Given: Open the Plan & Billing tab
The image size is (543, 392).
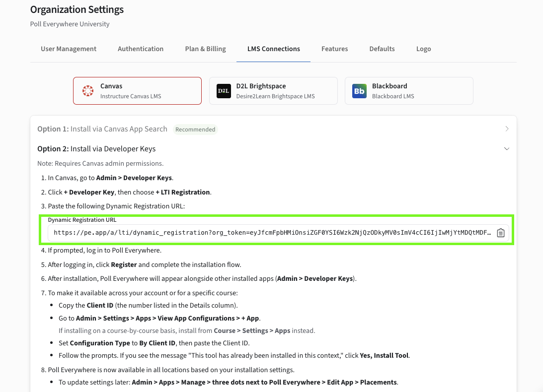Looking at the screenshot, I should (205, 49).
